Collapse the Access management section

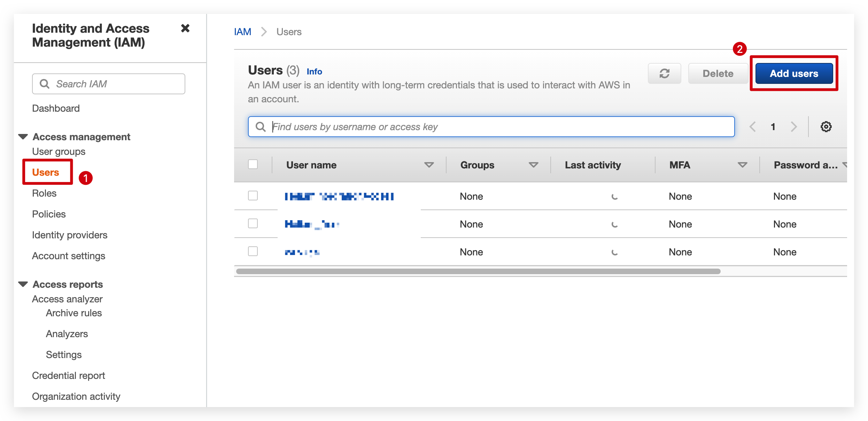23,137
